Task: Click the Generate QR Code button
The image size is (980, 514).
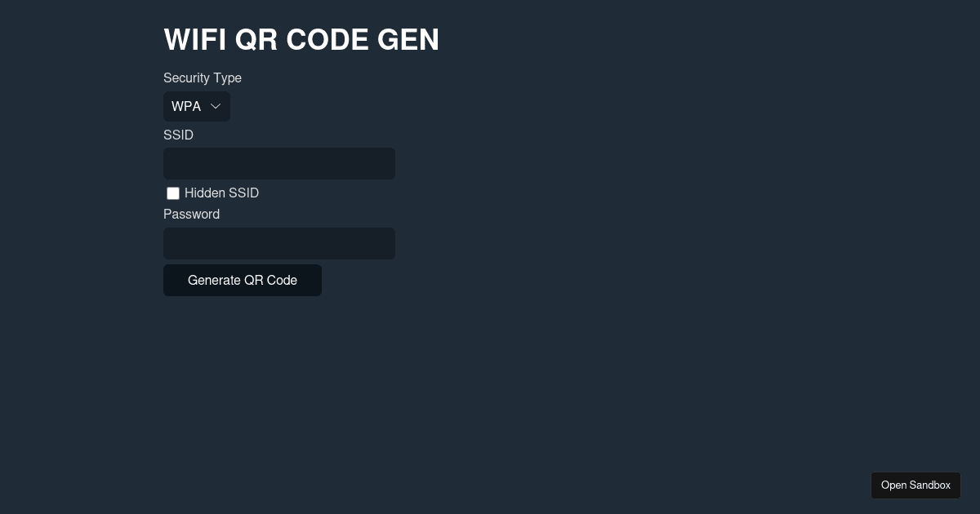Action: (243, 280)
